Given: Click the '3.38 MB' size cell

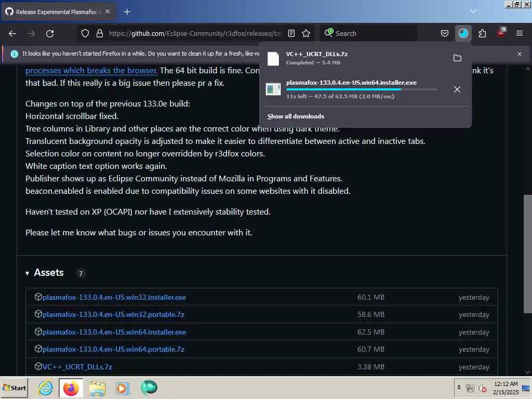Looking at the screenshot, I should 371,367.
